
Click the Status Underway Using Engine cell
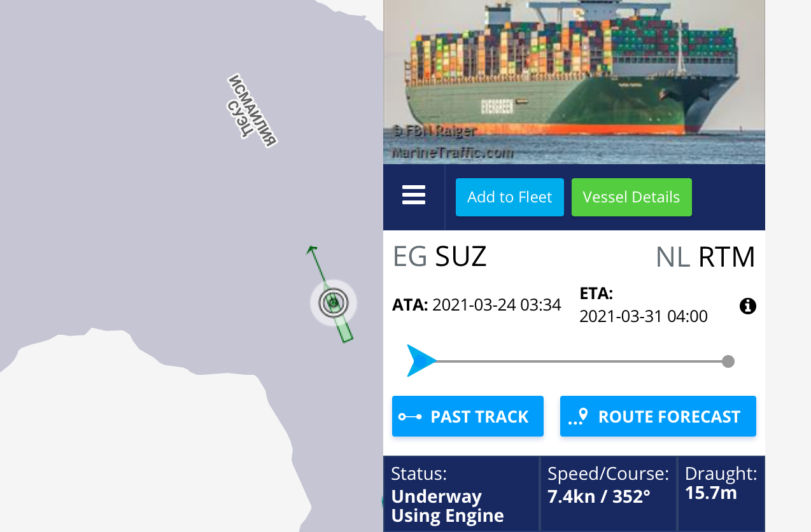point(462,494)
